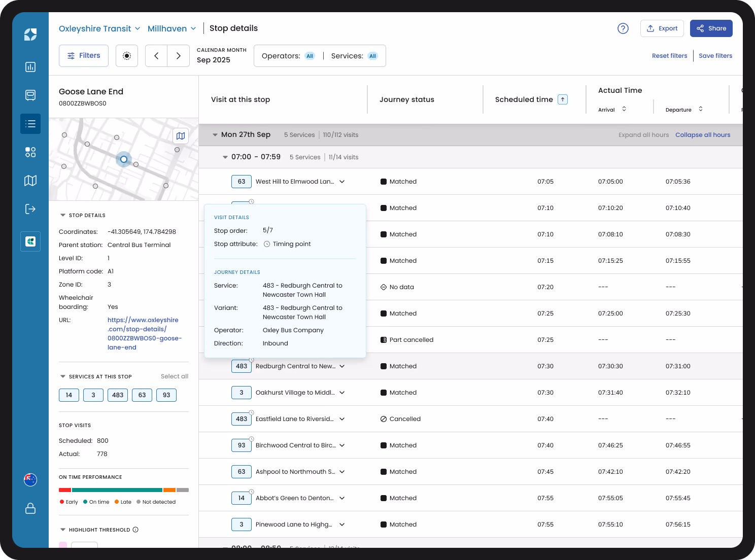Open Oxleyshire Transit dropdown
This screenshot has height=560, width=755.
99,28
